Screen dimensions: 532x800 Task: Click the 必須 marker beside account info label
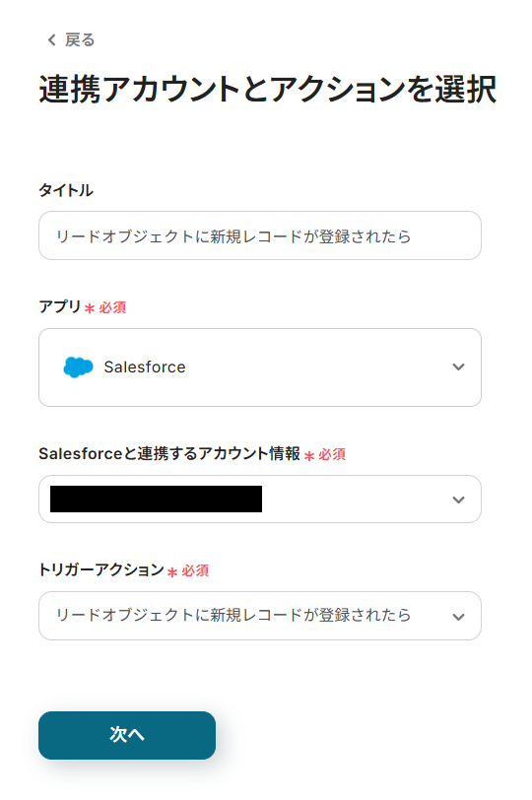(332, 454)
